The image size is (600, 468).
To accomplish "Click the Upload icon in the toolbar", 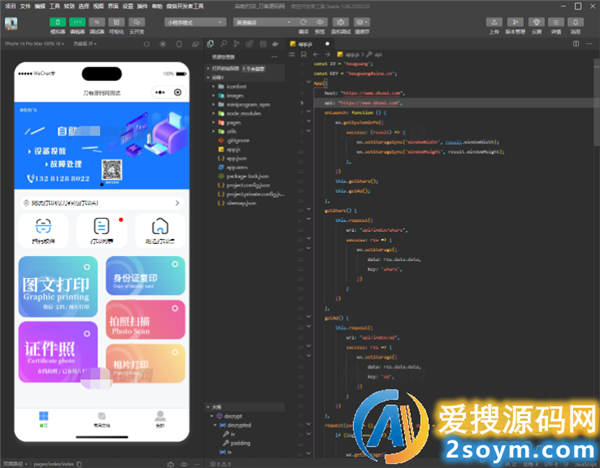I will pos(494,21).
